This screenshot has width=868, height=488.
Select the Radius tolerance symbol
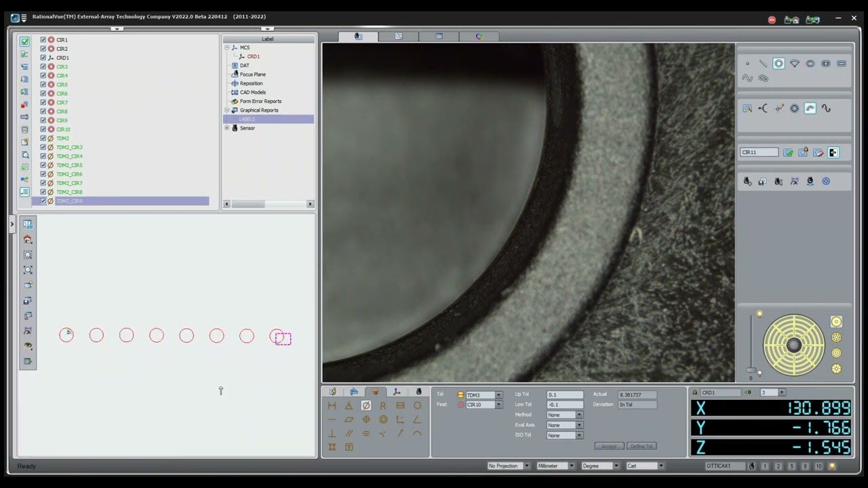[x=383, y=405]
